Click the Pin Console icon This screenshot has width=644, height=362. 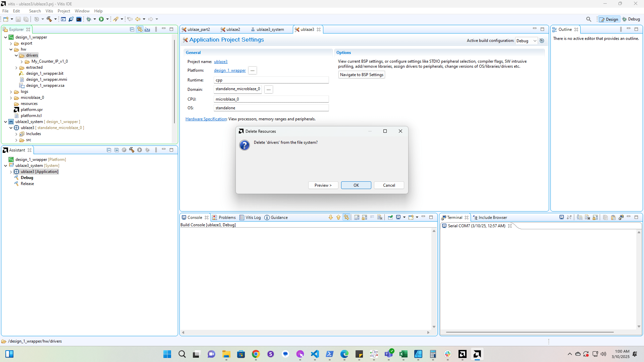(390, 218)
